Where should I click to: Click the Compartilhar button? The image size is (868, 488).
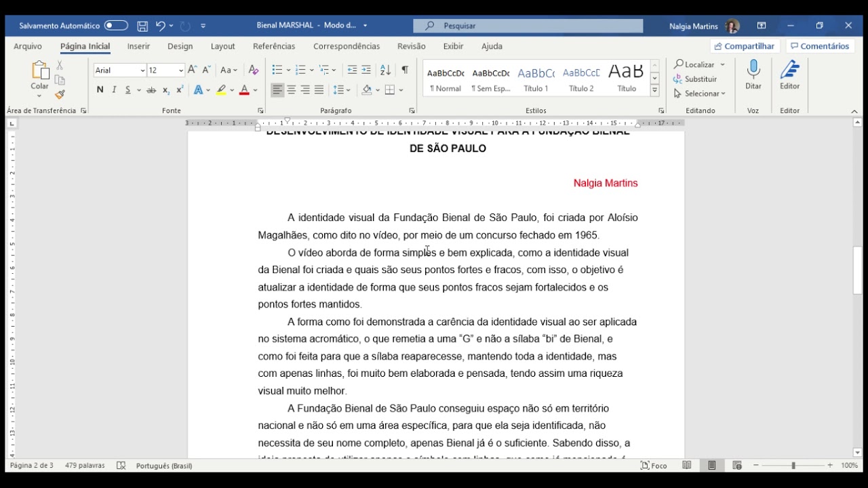click(745, 46)
